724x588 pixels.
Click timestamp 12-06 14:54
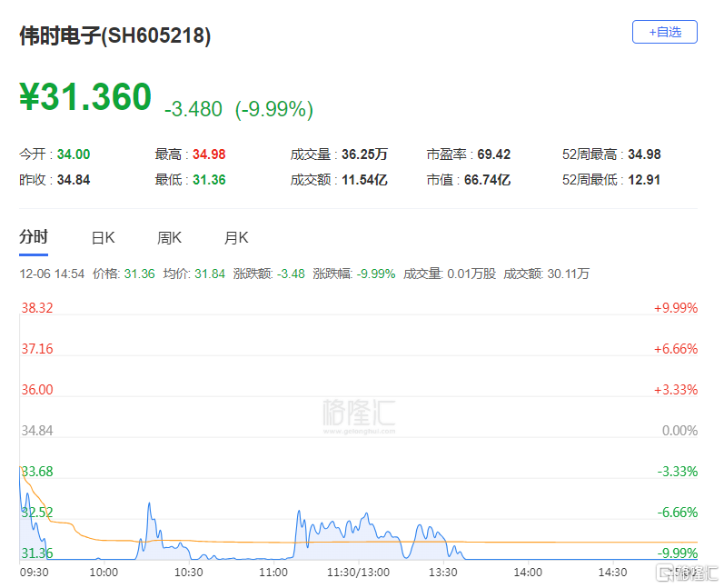pyautogui.click(x=52, y=274)
